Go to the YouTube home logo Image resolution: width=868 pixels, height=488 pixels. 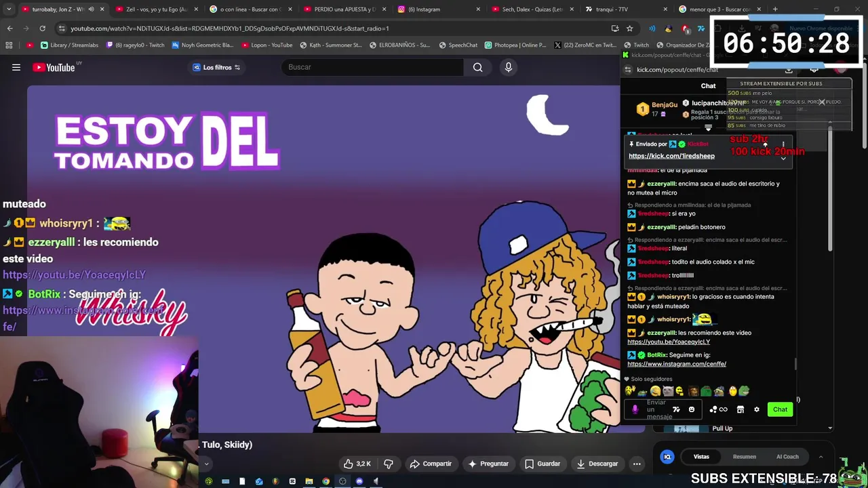coord(53,67)
